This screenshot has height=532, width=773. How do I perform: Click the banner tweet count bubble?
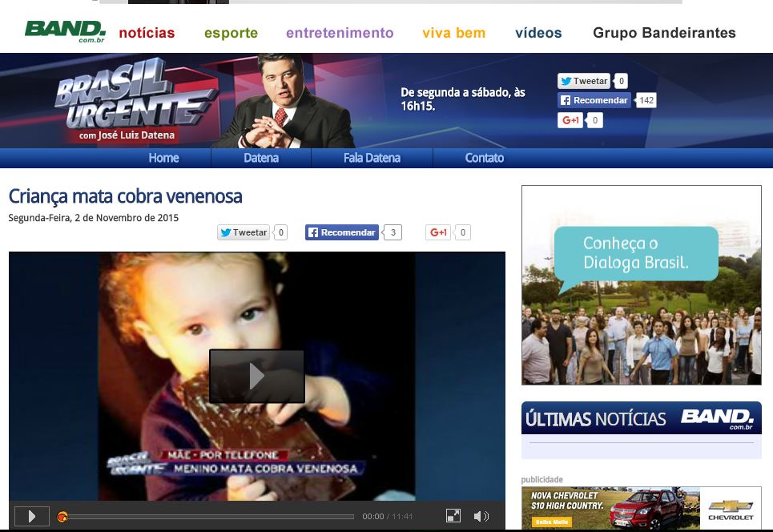tap(621, 81)
